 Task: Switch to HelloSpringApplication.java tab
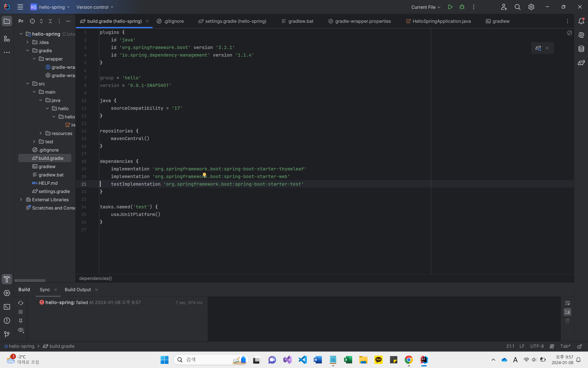click(x=438, y=21)
